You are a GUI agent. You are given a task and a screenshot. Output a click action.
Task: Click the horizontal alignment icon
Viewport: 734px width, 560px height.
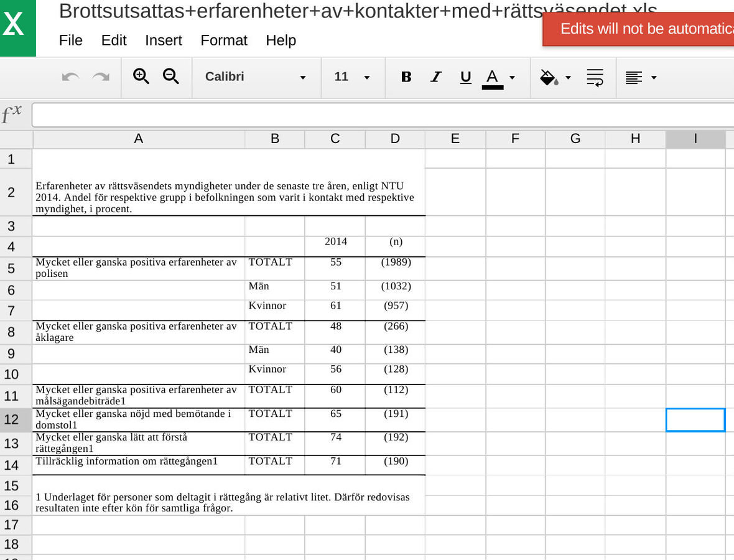(x=634, y=78)
